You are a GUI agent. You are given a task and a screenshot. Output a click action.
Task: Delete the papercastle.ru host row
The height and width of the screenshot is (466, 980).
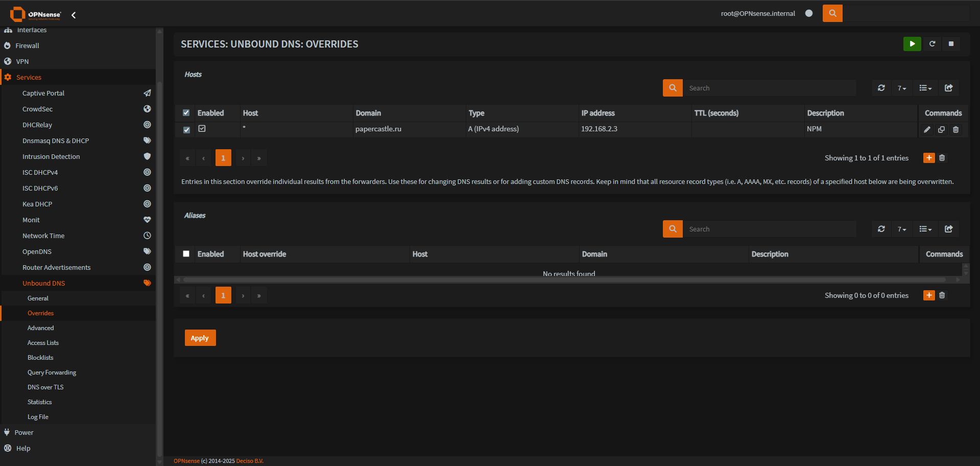955,130
